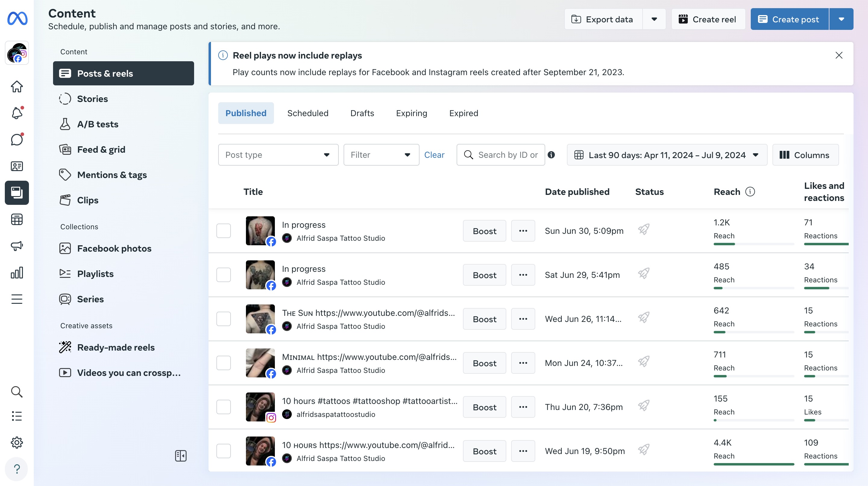
Task: Click the Reach info icon
Action: click(750, 192)
